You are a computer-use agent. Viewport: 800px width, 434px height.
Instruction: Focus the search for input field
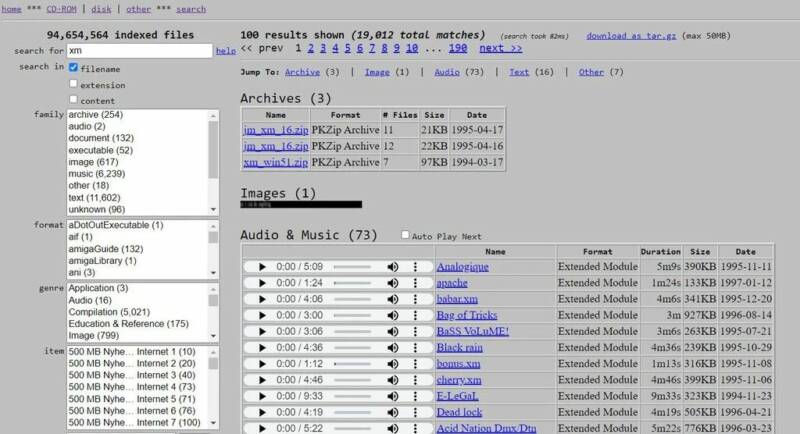139,50
